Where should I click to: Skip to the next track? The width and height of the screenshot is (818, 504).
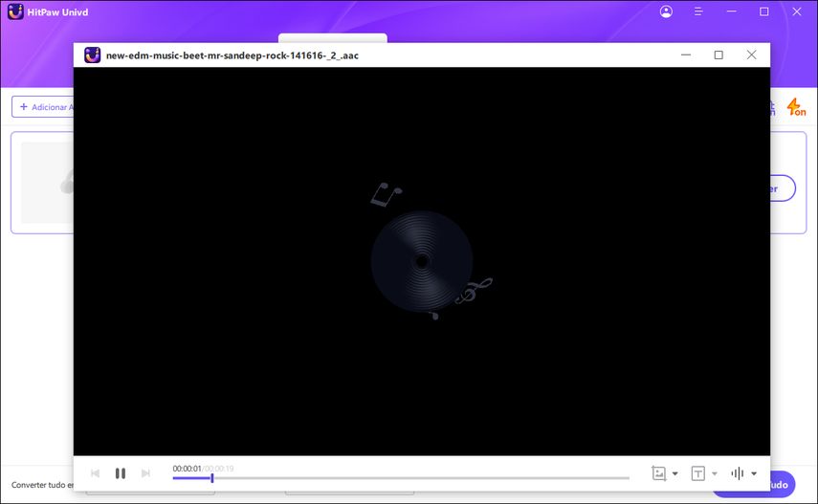pos(145,473)
